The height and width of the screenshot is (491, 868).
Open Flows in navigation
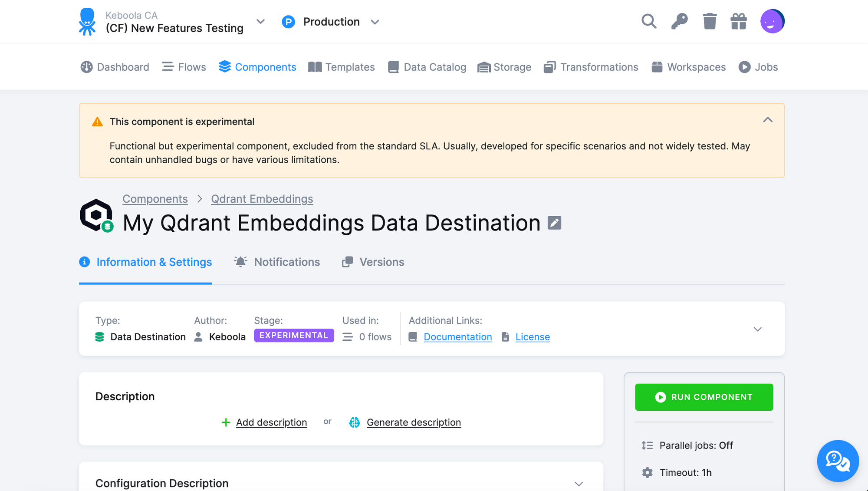184,67
